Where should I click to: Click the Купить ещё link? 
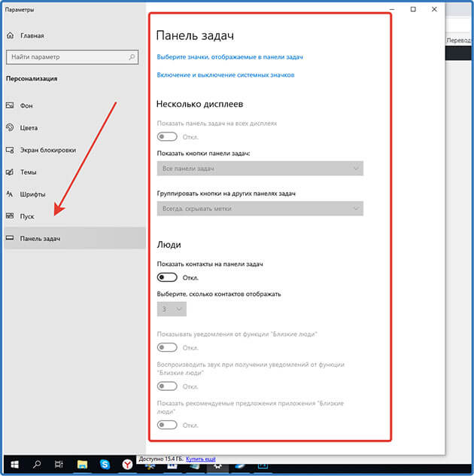pos(200,459)
